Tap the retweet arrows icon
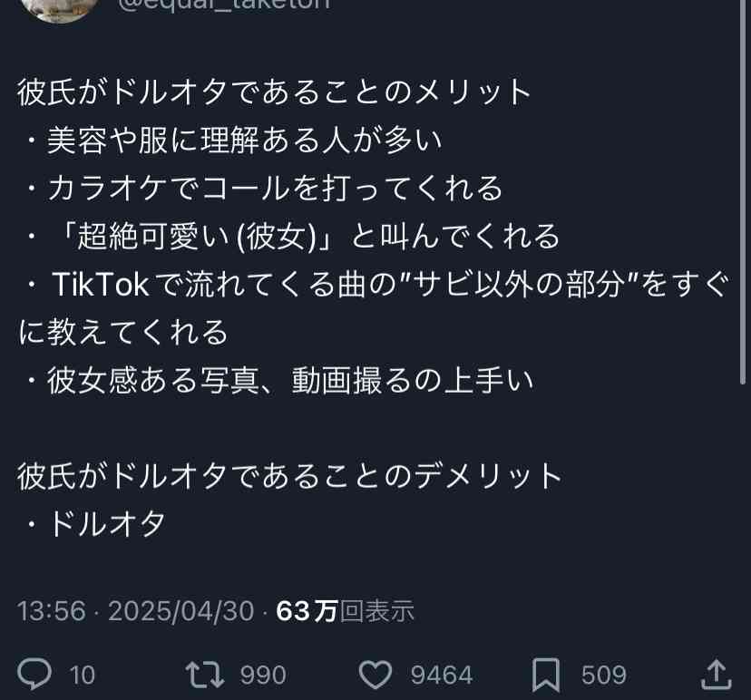 205,674
